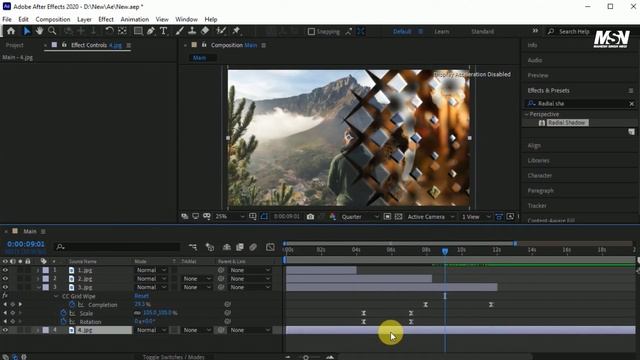Open the Graph Editor icon
Screen dimensions: 640x360
click(270, 247)
